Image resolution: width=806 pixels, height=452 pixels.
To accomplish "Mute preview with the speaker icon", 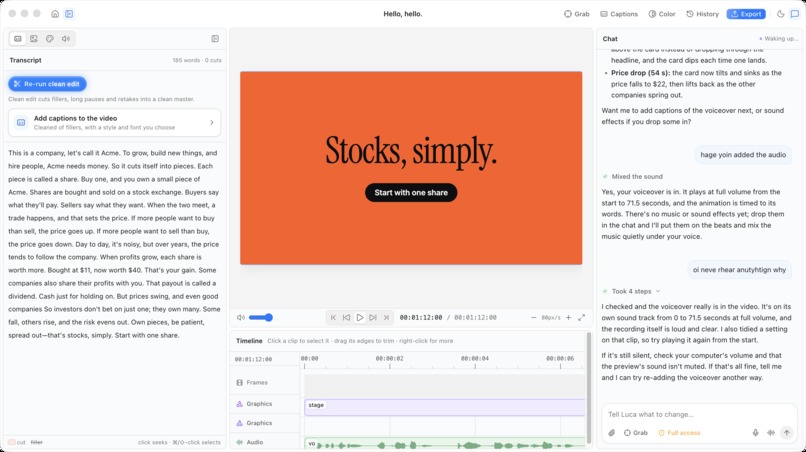I will pyautogui.click(x=241, y=317).
